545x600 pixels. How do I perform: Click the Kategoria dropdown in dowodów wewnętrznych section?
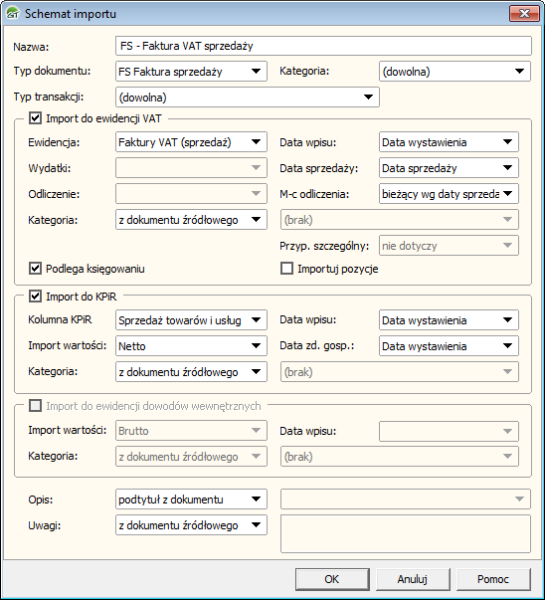(191, 457)
